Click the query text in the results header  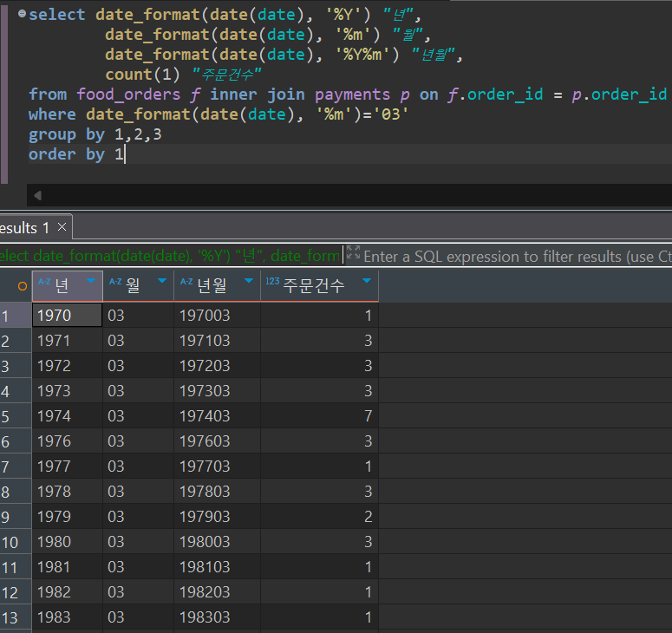[170, 256]
